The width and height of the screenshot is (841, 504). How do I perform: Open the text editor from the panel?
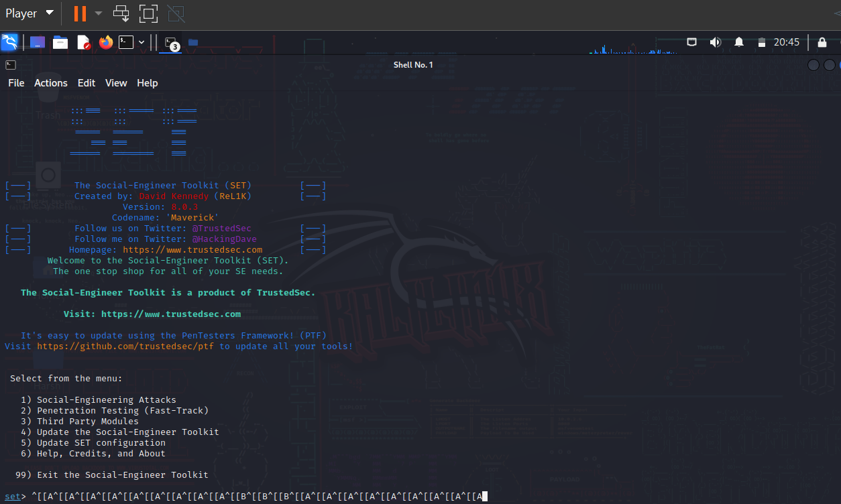83,42
